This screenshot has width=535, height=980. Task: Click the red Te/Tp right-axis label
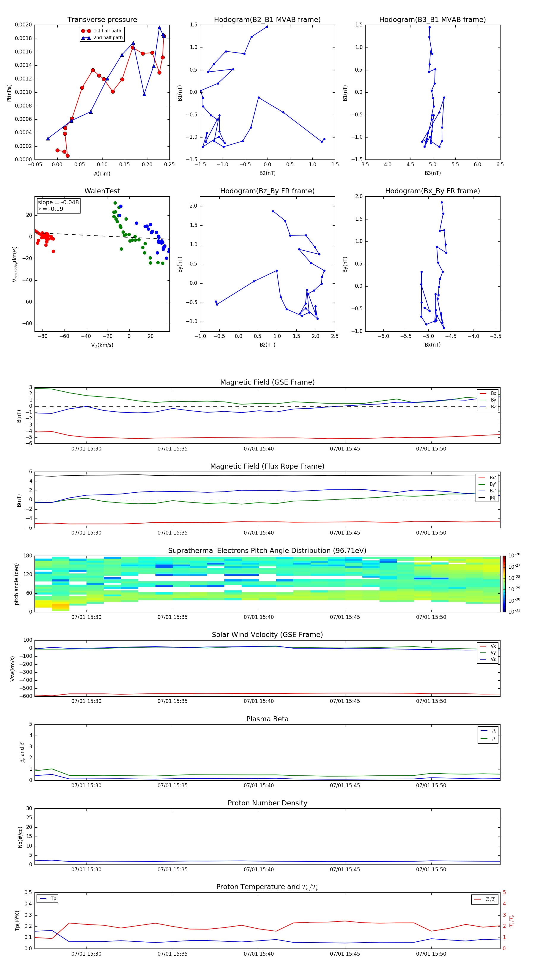click(512, 921)
